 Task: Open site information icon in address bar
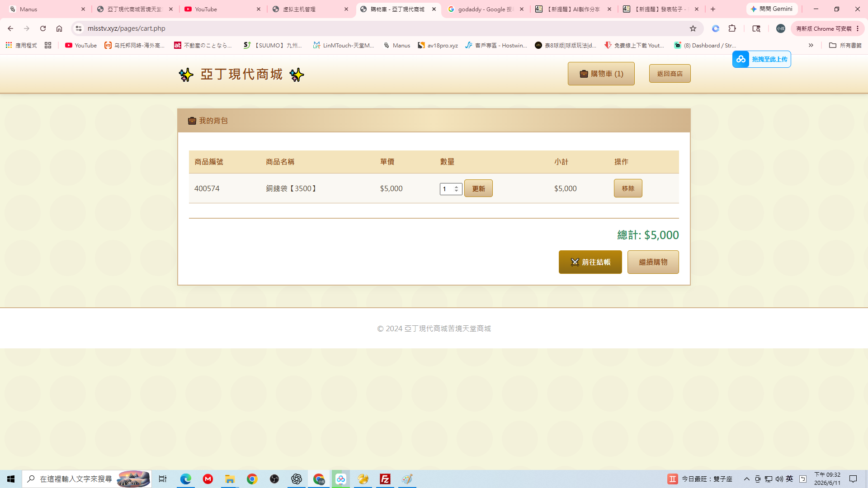(x=78, y=28)
